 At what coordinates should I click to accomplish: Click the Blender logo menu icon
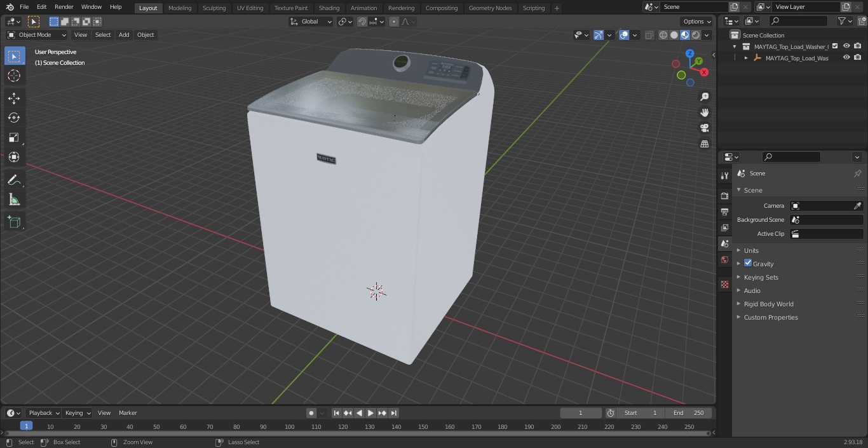10,7
